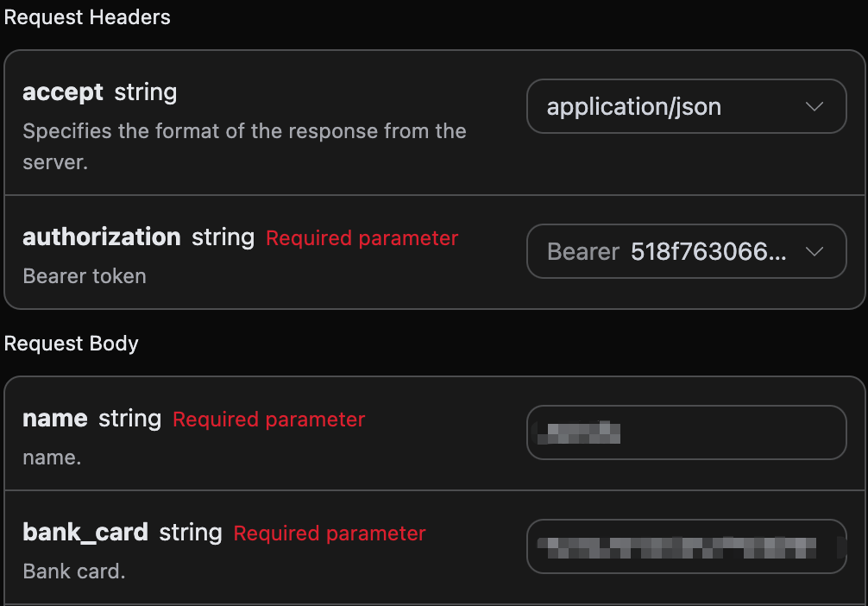
Task: Click Required parameter text beside name
Action: (268, 420)
